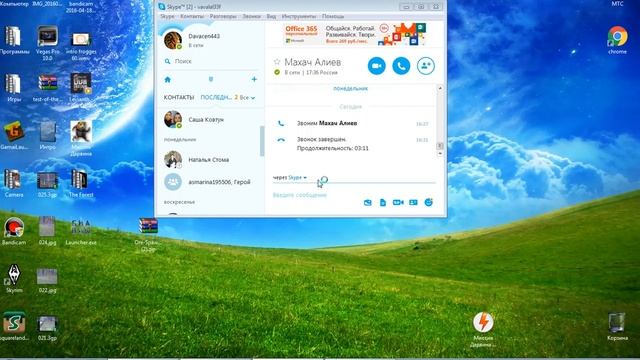Click the понедельник date header in chat
Image resolution: width=640 pixels, height=360 pixels.
coord(350,89)
